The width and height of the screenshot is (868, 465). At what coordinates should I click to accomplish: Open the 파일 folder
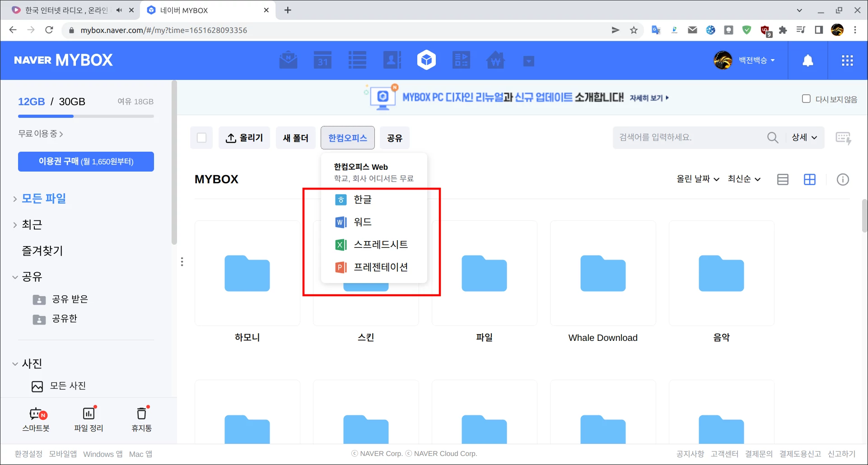(x=484, y=273)
